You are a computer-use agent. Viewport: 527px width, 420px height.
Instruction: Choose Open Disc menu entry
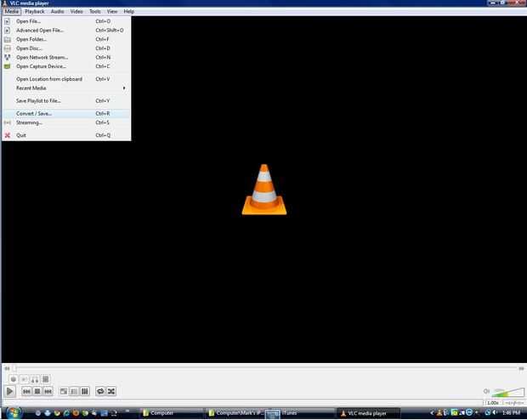[x=66, y=48]
